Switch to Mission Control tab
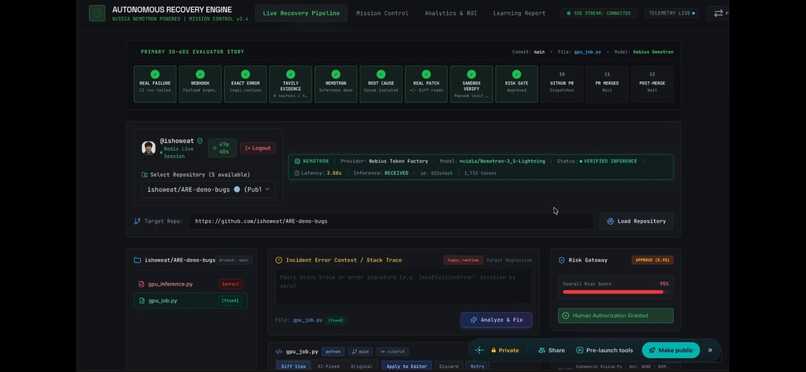 382,13
